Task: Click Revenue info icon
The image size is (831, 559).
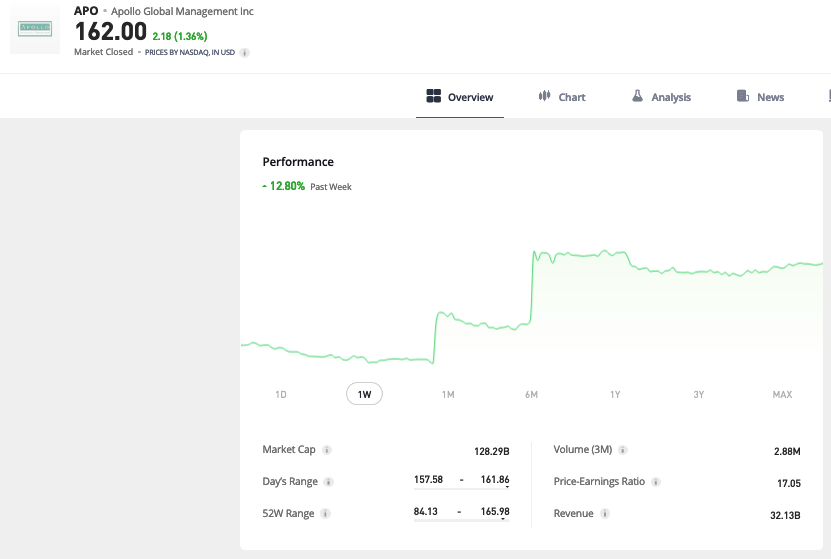Action: [605, 514]
